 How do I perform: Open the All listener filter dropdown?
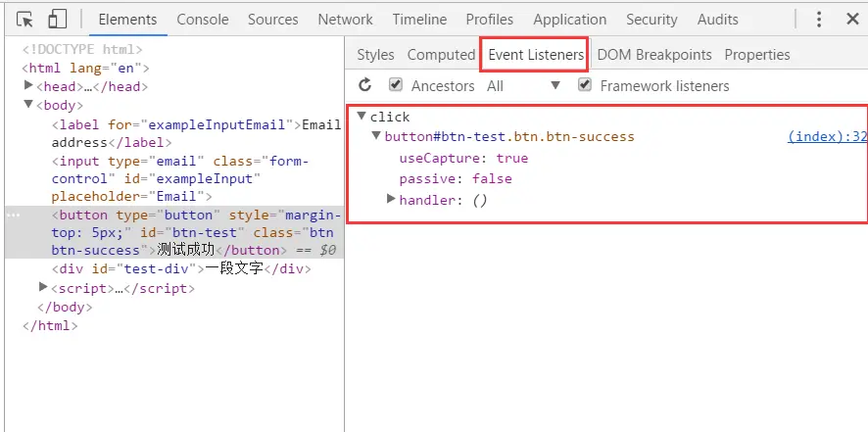[524, 86]
